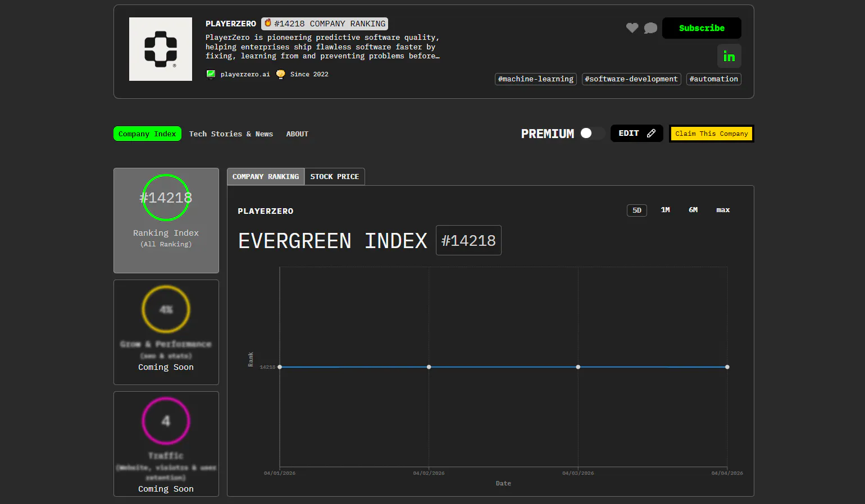This screenshot has width=865, height=504.
Task: Click the PlayerZero company logo
Action: coord(161,49)
